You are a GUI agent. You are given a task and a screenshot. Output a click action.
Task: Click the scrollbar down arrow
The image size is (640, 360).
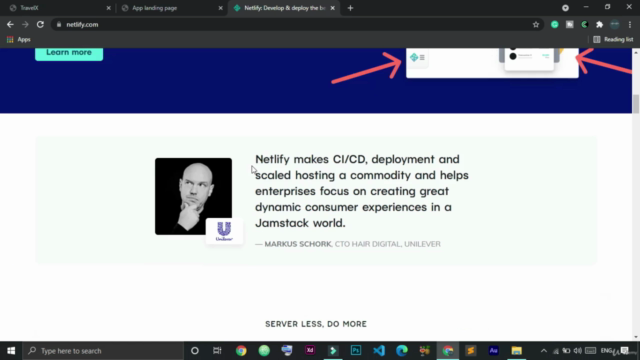point(636,337)
